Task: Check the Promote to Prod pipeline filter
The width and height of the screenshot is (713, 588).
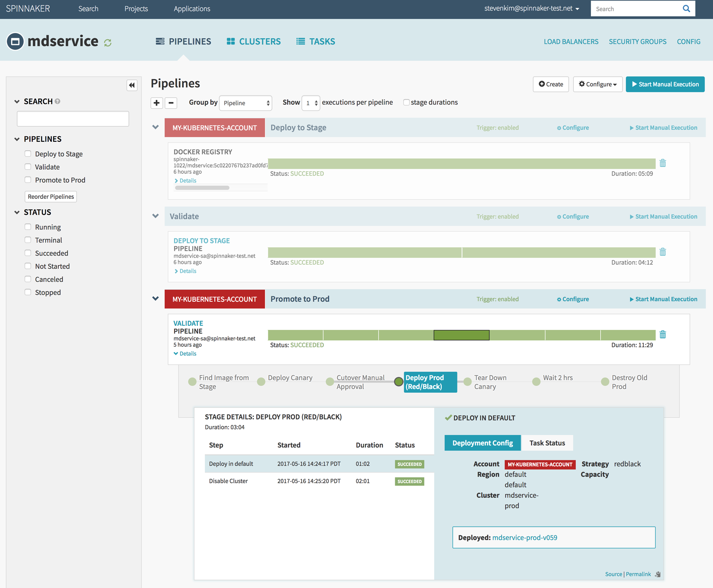Action: pyautogui.click(x=28, y=180)
